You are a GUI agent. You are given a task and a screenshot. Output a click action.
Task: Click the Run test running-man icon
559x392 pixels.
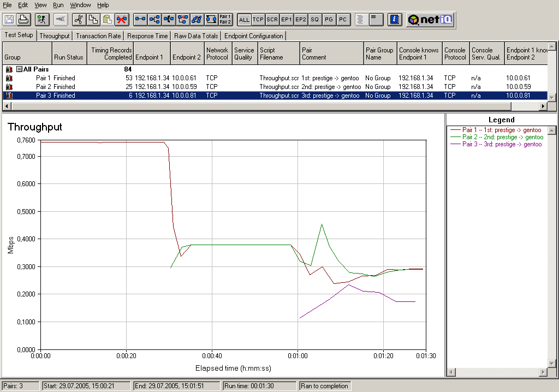coord(42,19)
